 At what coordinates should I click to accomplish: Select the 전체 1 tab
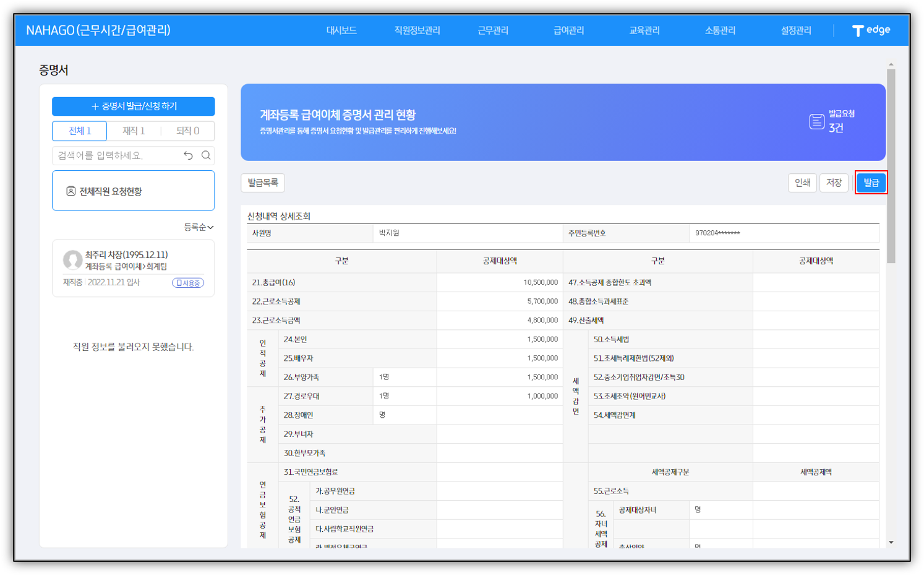(80, 131)
